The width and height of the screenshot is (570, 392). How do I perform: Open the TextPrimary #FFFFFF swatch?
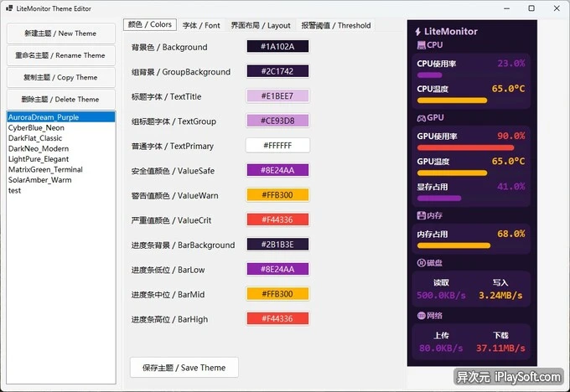277,145
